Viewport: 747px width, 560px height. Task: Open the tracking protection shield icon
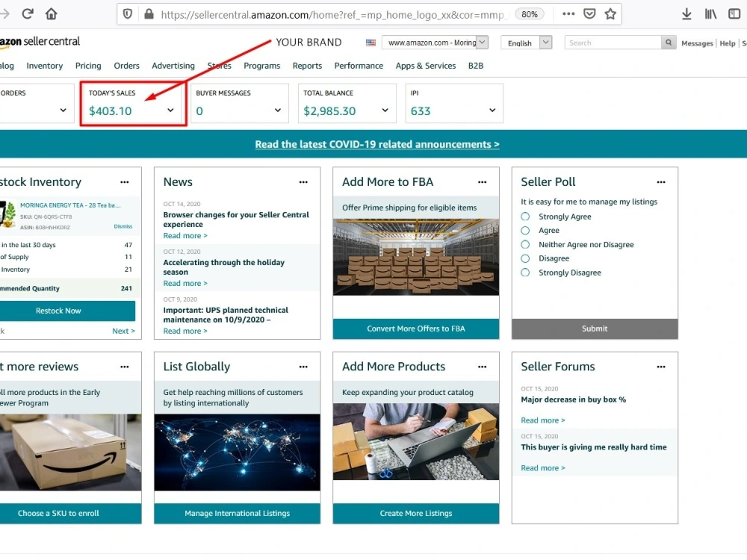127,13
